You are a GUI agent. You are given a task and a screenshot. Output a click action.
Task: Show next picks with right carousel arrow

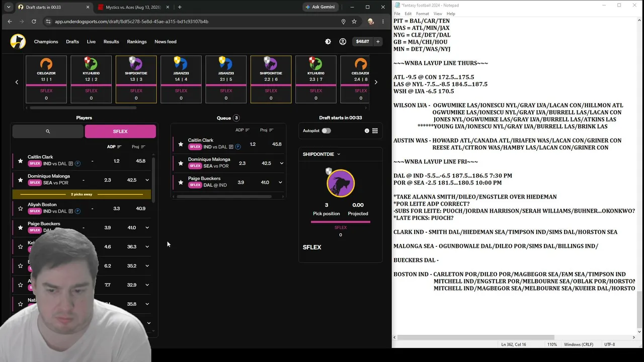(376, 82)
